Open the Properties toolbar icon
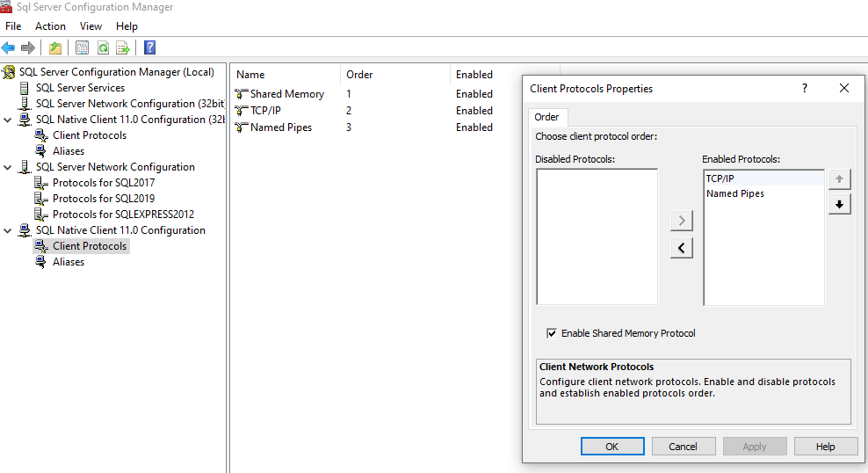This screenshot has height=473, width=868. click(x=82, y=48)
